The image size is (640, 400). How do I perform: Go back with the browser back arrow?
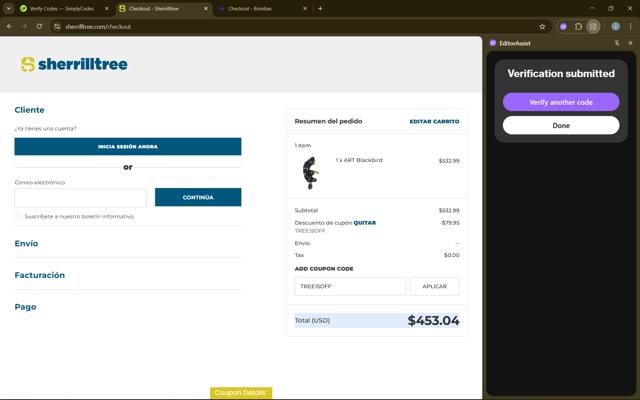pos(9,27)
